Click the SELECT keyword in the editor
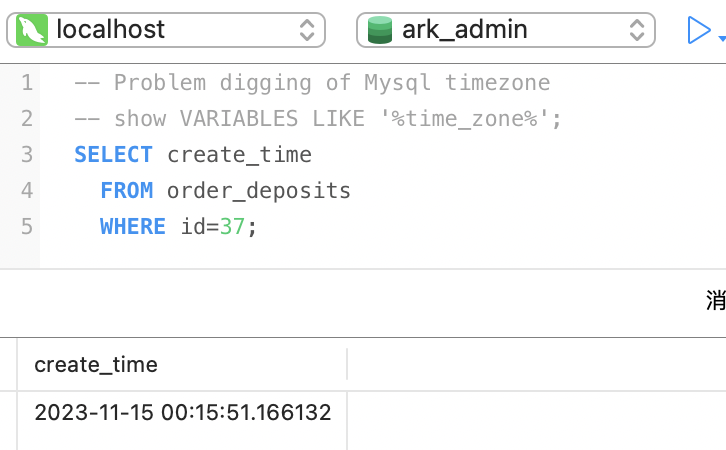 [x=113, y=154]
